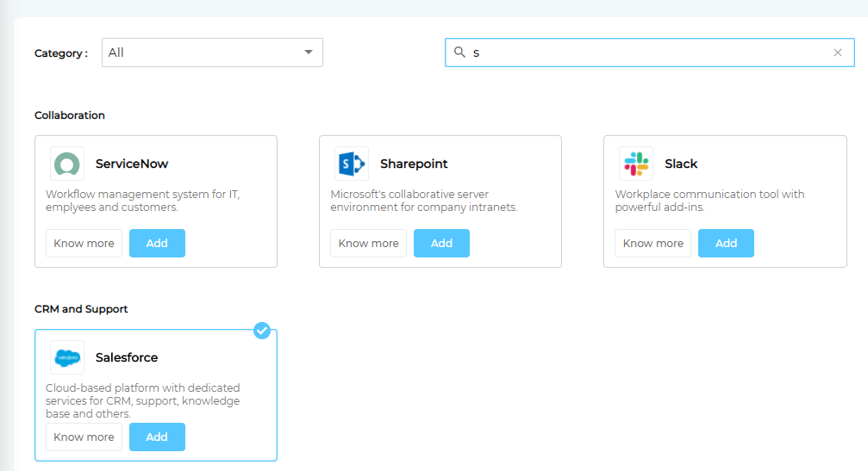Open Know more for Sharepoint
This screenshot has width=868, height=471.
point(368,244)
